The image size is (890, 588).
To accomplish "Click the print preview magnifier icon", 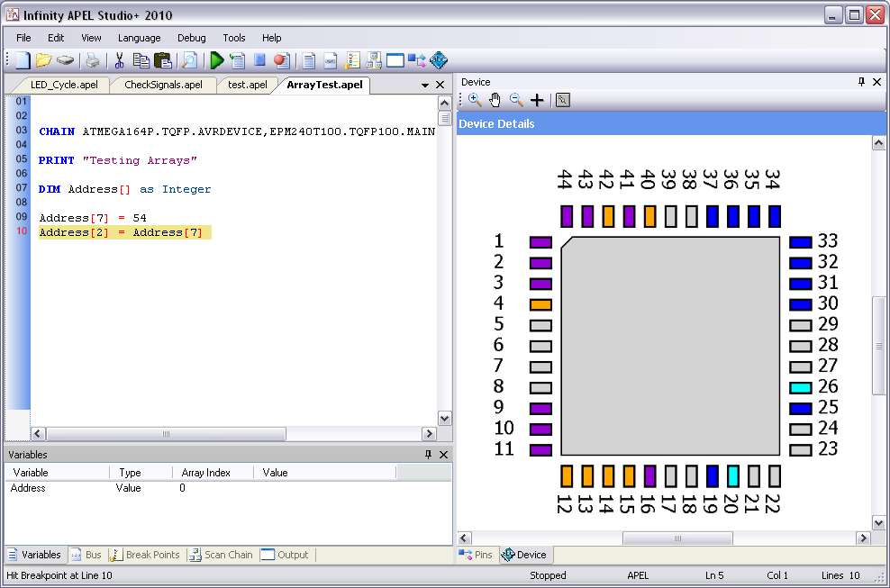I will click(189, 61).
